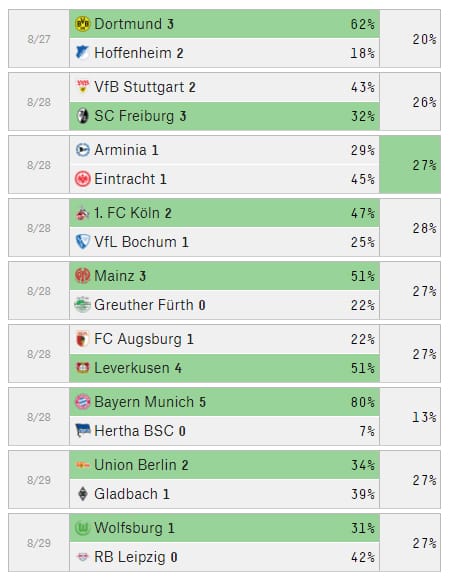Viewport: 450px width, 580px height.
Task: Open the 1. FC Köln team link
Action: point(127,213)
